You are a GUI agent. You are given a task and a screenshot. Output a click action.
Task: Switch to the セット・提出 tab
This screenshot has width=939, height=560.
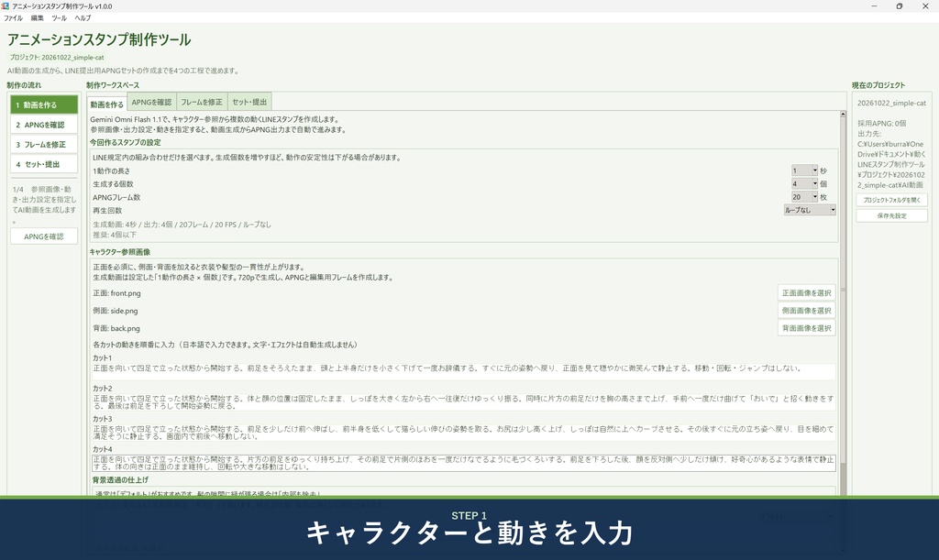(x=249, y=102)
